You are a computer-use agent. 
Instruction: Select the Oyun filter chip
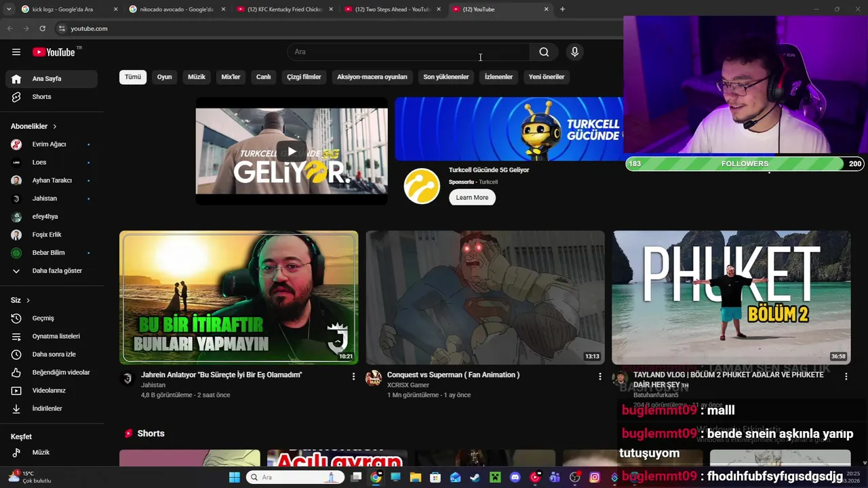(165, 77)
